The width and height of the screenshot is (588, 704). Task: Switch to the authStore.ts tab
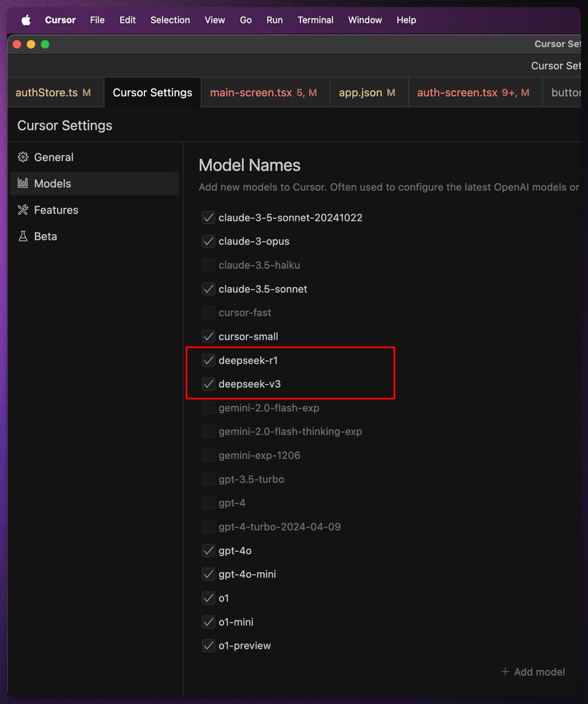[56, 93]
